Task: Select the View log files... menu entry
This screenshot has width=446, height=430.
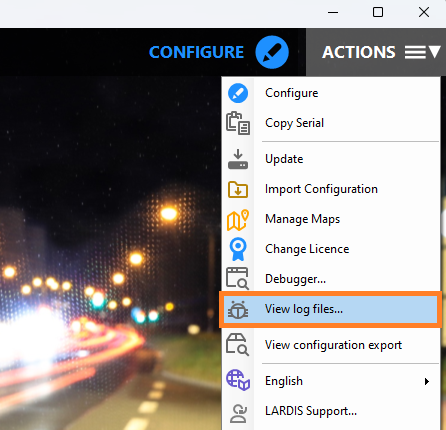Action: [331, 309]
